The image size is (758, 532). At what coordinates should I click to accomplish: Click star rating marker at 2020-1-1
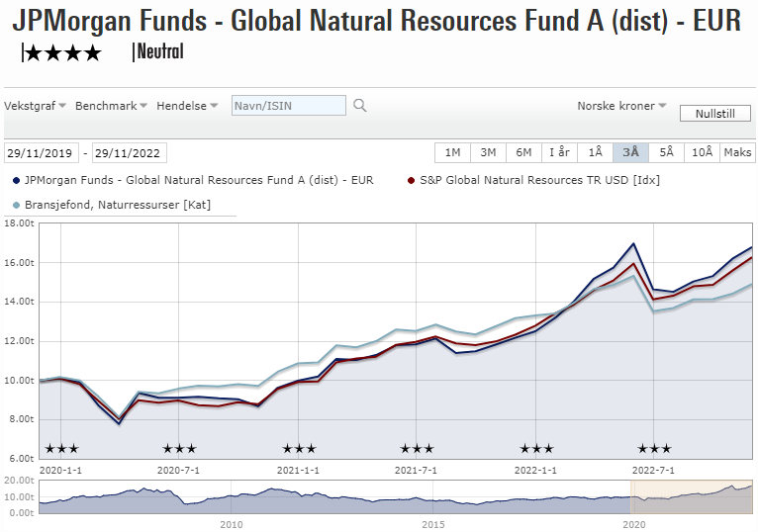click(x=61, y=449)
